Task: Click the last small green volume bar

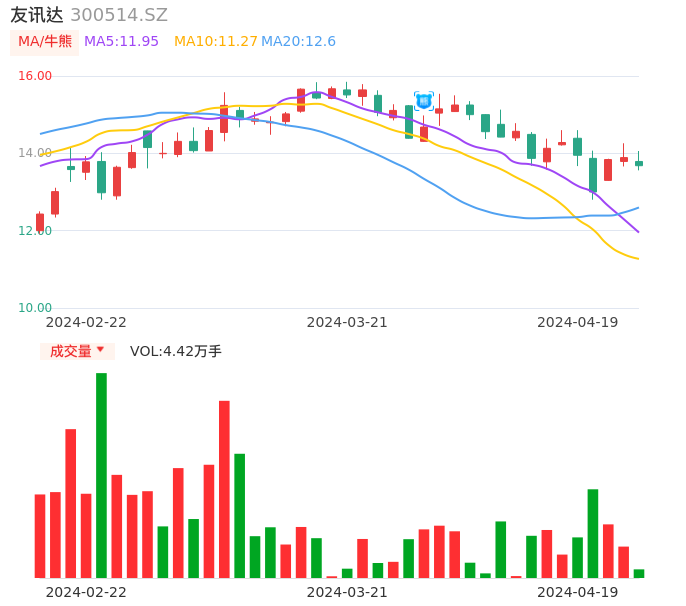Action: coord(639,573)
